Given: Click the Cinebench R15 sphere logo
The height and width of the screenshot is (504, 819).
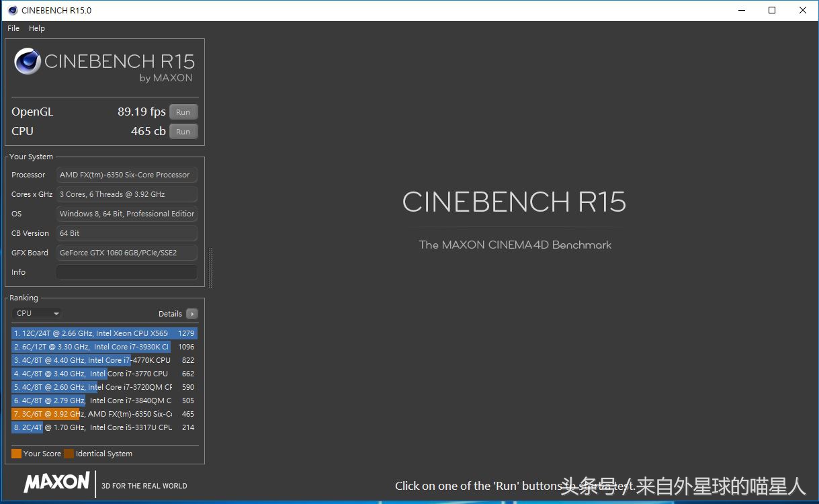Looking at the screenshot, I should coord(28,62).
